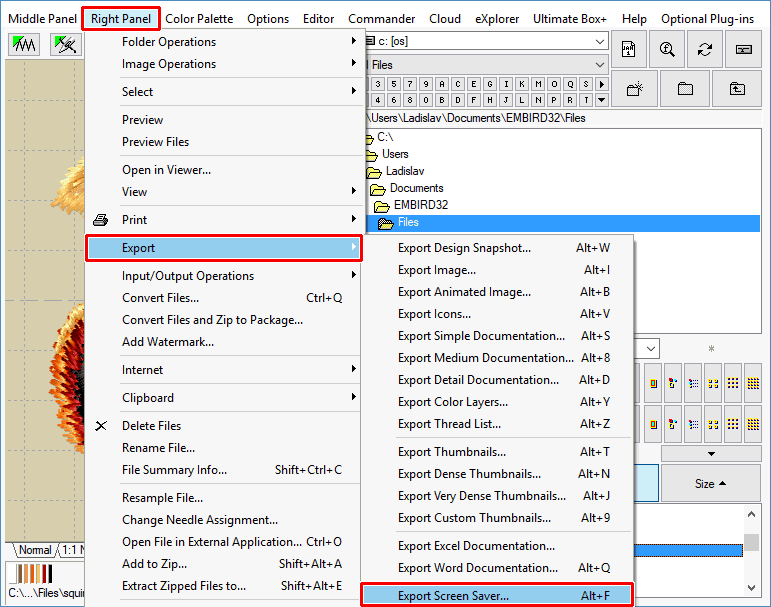Select highlighted Files folder in tree
771x607 pixels.
point(563,222)
